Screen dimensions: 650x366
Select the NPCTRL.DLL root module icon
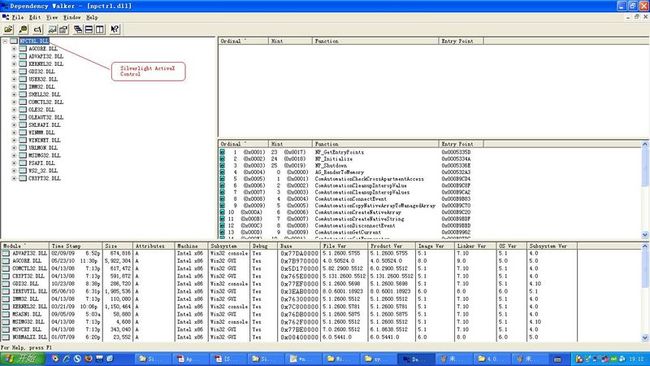click(x=14, y=41)
